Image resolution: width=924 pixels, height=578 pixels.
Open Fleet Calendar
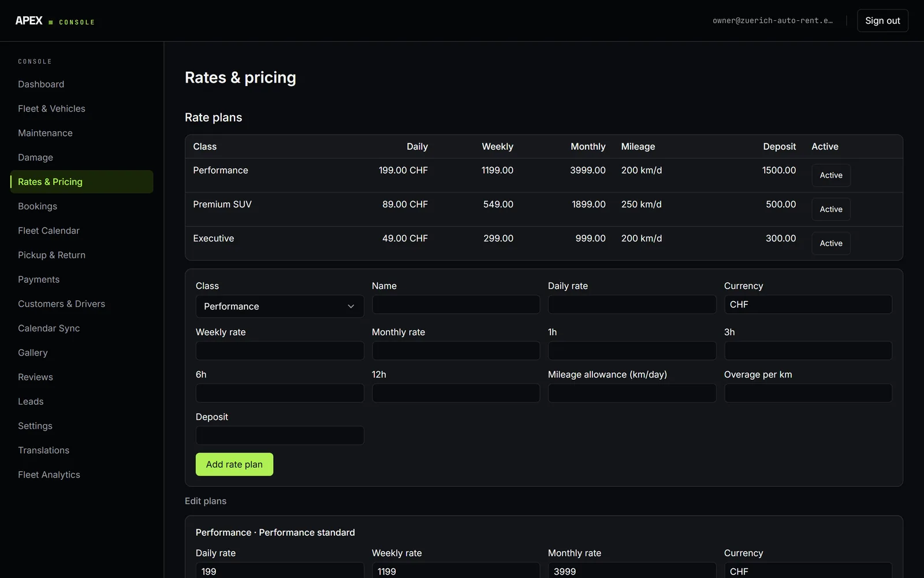(81, 231)
